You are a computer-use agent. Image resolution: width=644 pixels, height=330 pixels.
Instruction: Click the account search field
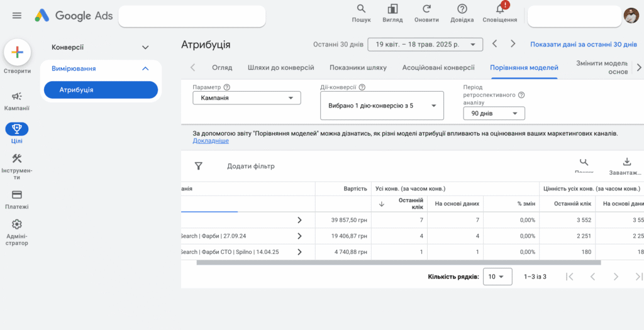click(x=192, y=16)
